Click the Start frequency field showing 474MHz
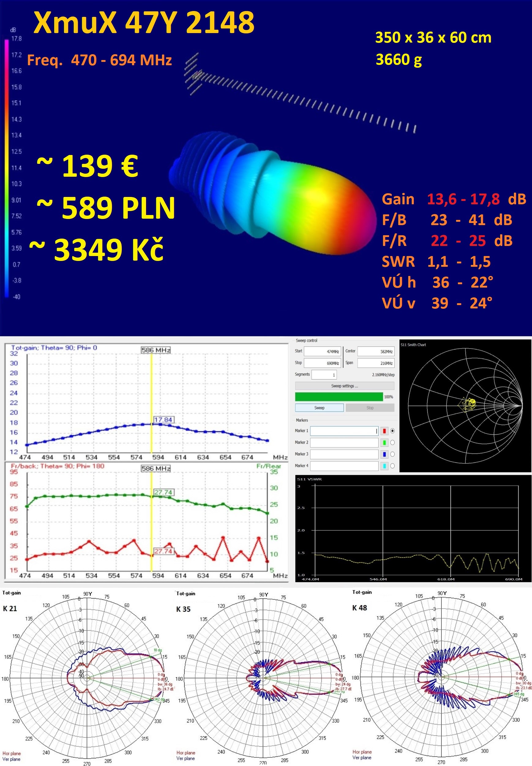Image resolution: width=532 pixels, height=766 pixels. tap(322, 352)
